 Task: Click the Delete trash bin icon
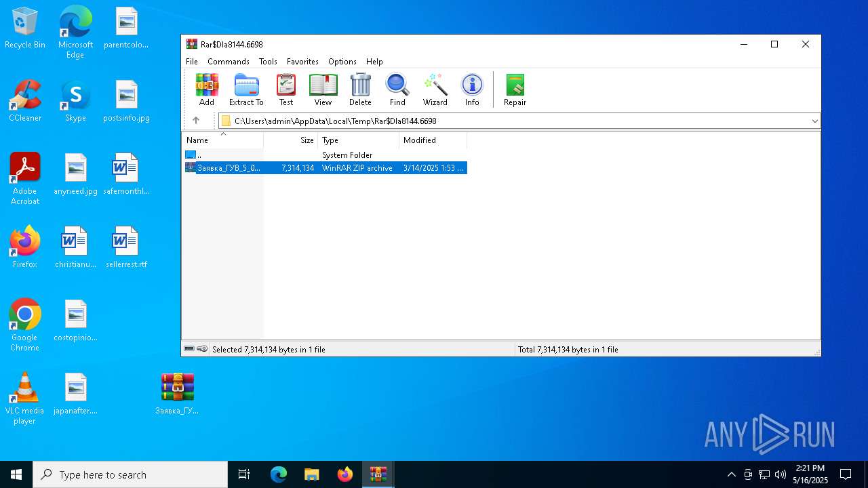360,89
